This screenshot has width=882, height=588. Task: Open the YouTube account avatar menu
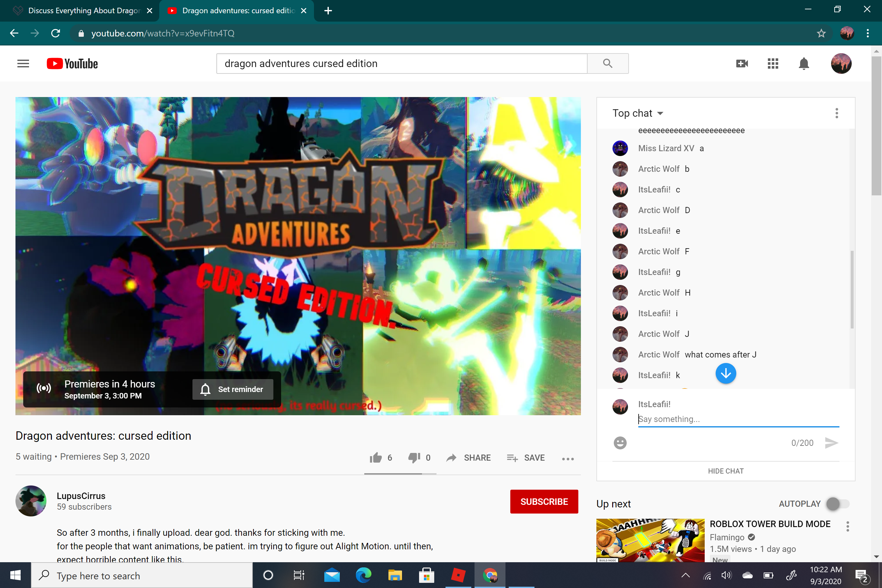tap(841, 64)
